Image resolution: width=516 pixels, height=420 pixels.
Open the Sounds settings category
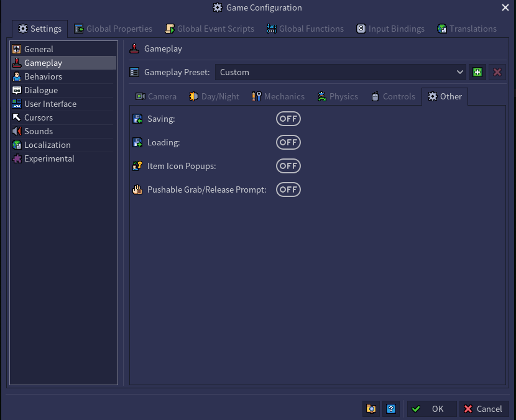63,131
